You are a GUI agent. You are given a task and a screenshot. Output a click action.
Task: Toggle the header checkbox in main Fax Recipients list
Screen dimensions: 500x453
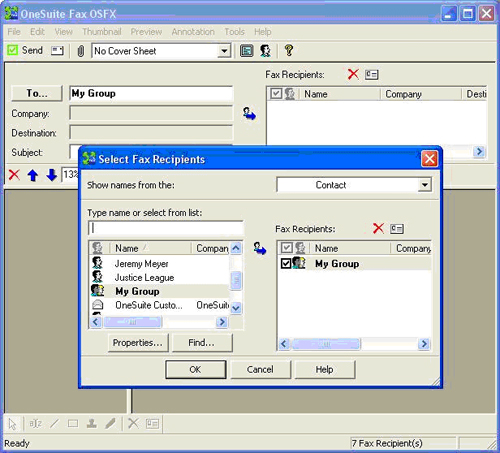coord(276,94)
